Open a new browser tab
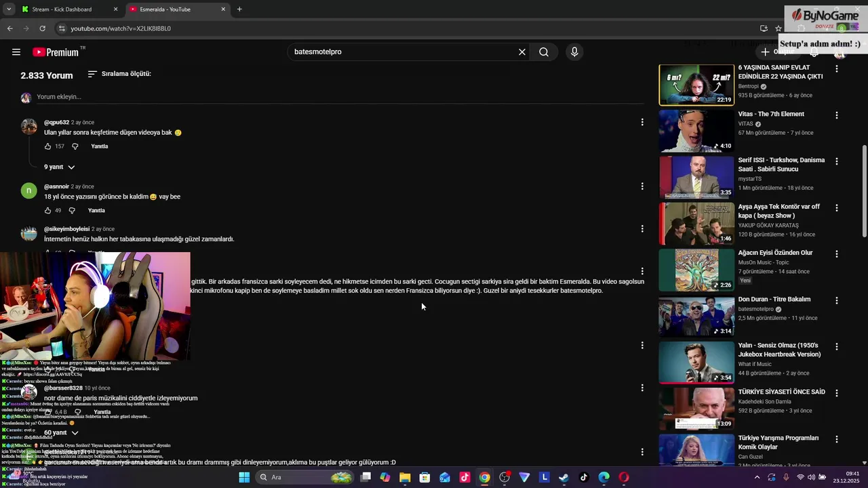This screenshot has width=868, height=488. (239, 9)
